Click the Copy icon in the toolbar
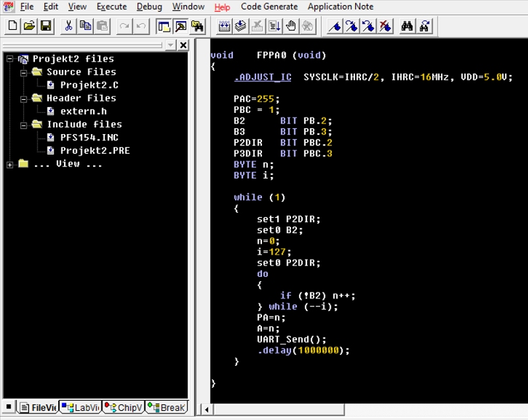The width and height of the screenshot is (528, 420). point(85,26)
